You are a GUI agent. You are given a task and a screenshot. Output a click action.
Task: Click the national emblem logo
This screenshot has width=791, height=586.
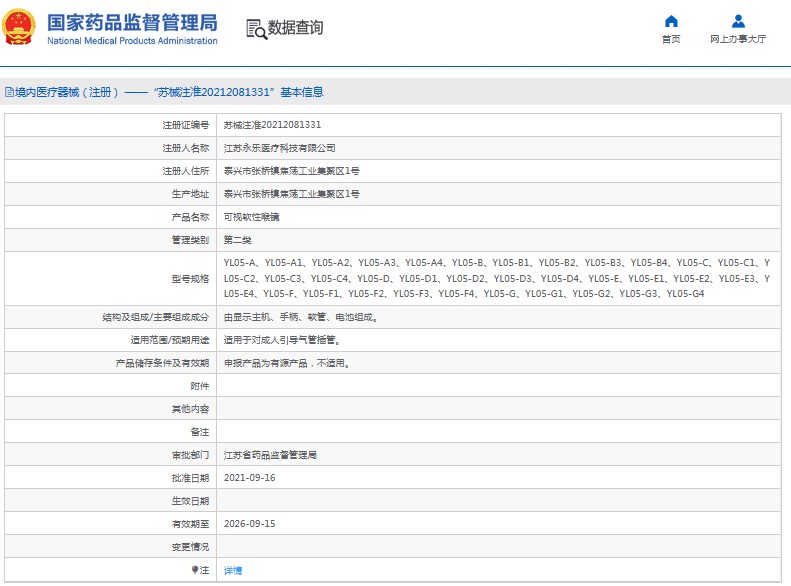[x=19, y=27]
